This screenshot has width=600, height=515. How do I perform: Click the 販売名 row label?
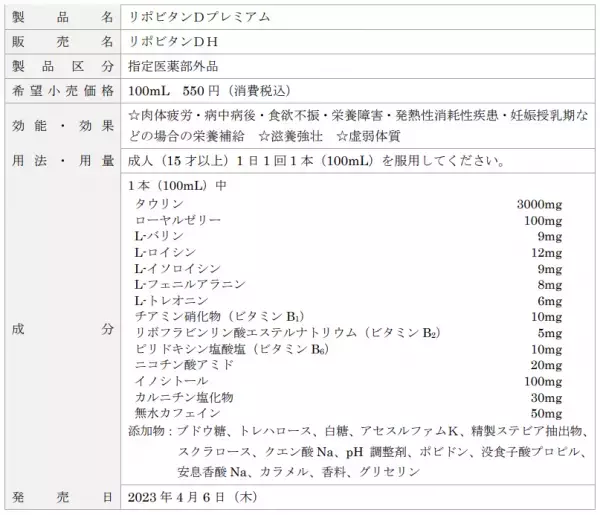coord(60,41)
